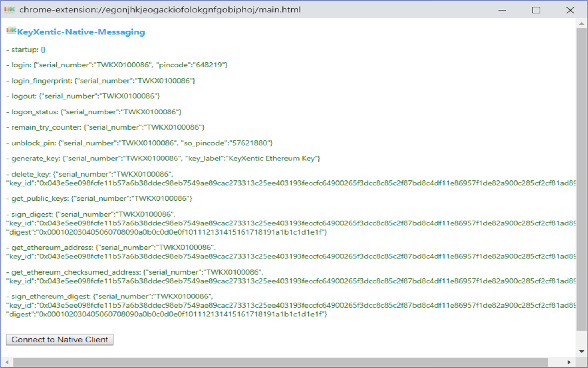Select the generate_key line
Image resolution: width=588 pixels, height=368 pixels.
(x=163, y=158)
